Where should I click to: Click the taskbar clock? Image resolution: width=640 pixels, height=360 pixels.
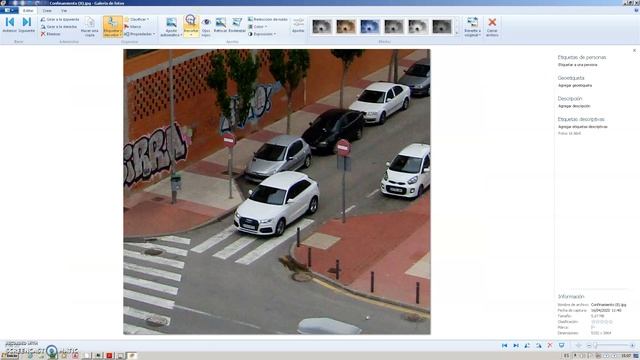click(x=626, y=356)
